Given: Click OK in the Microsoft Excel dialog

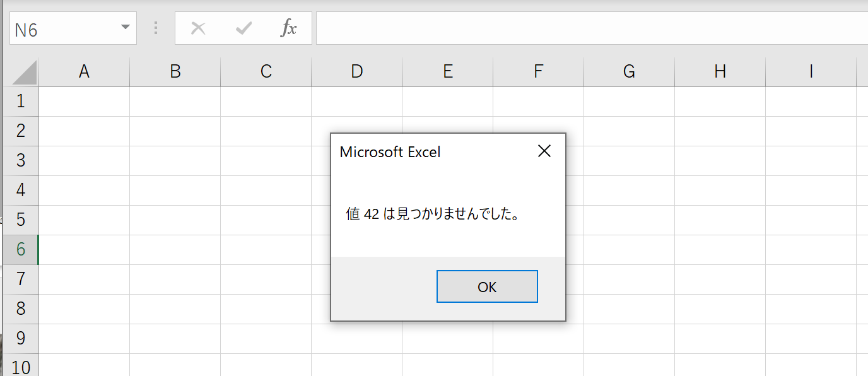Looking at the screenshot, I should coord(487,287).
